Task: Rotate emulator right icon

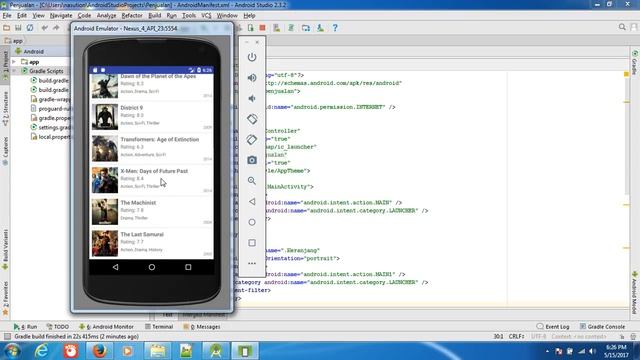Action: tap(252, 140)
